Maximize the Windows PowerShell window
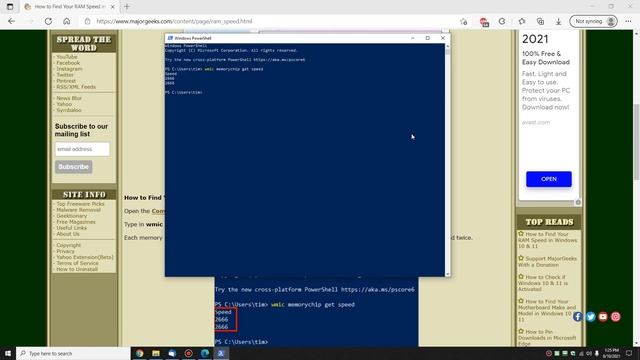Viewport: 640px width, 360px height. 428,38
